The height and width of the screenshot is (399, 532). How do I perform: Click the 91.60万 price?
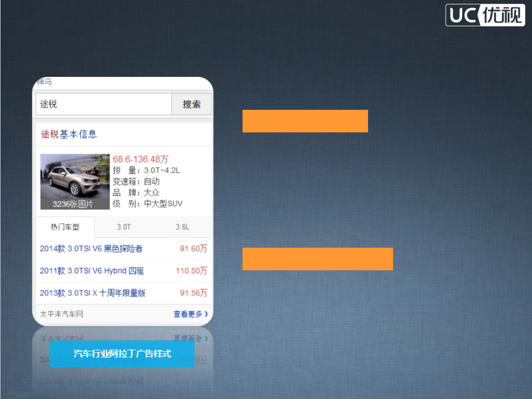[193, 248]
